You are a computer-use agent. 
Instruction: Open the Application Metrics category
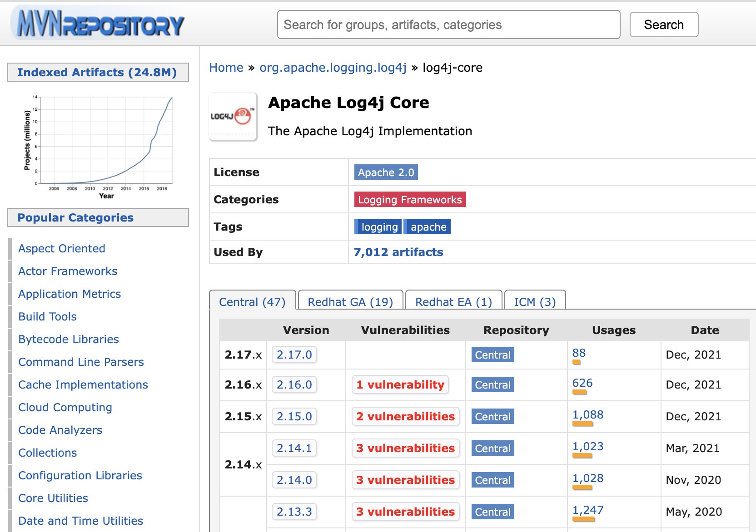(70, 294)
